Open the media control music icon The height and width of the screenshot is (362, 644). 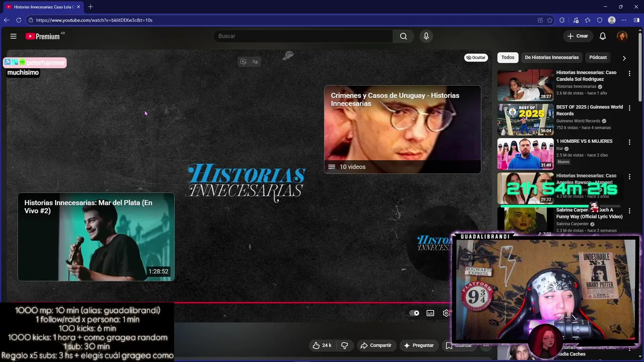(x=576, y=20)
